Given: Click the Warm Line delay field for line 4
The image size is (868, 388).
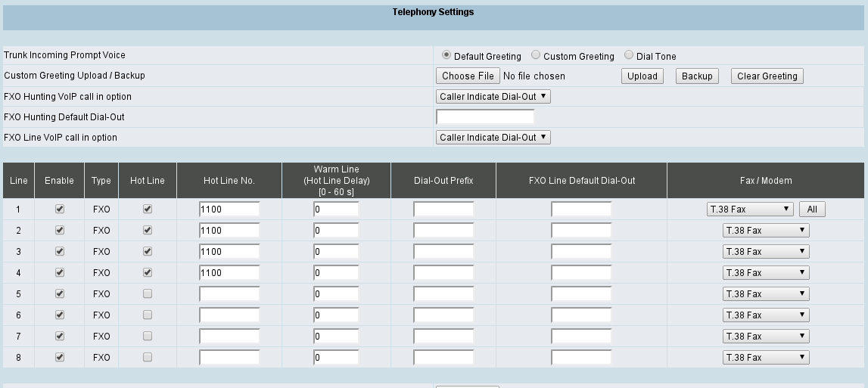Looking at the screenshot, I should click(336, 273).
